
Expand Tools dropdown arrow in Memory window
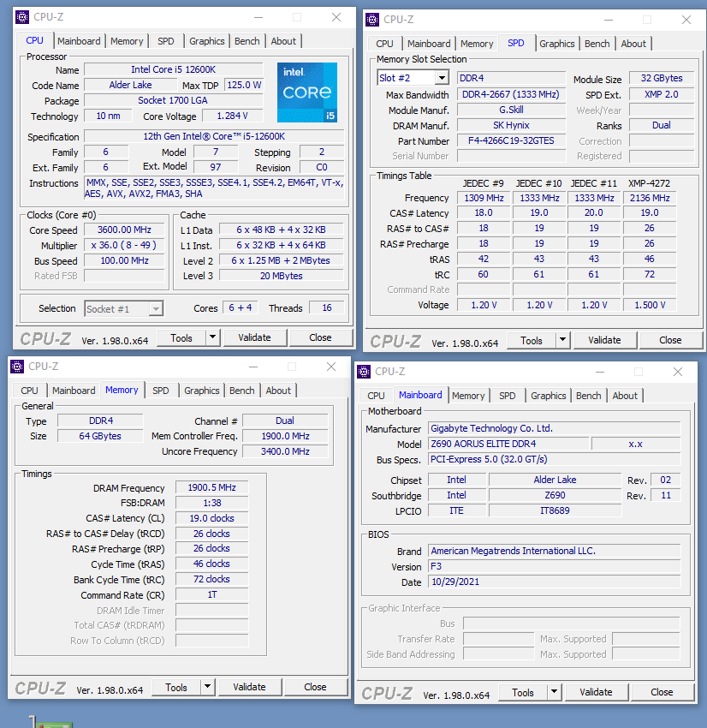click(207, 687)
